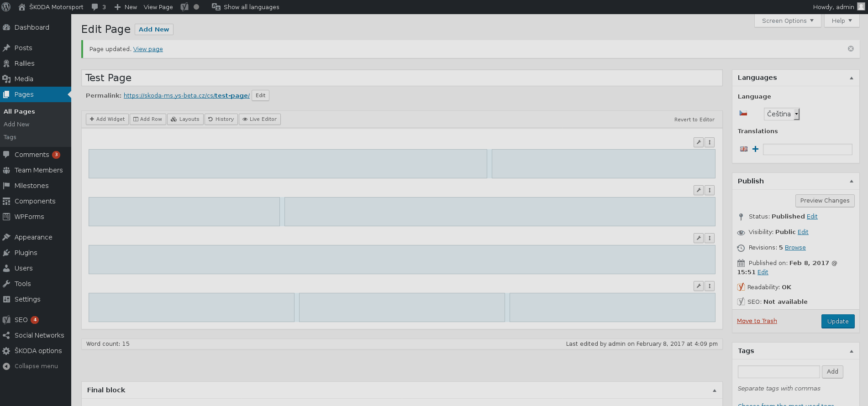Open the comments bubble in admin bar
The height and width of the screenshot is (406, 868).
[99, 7]
